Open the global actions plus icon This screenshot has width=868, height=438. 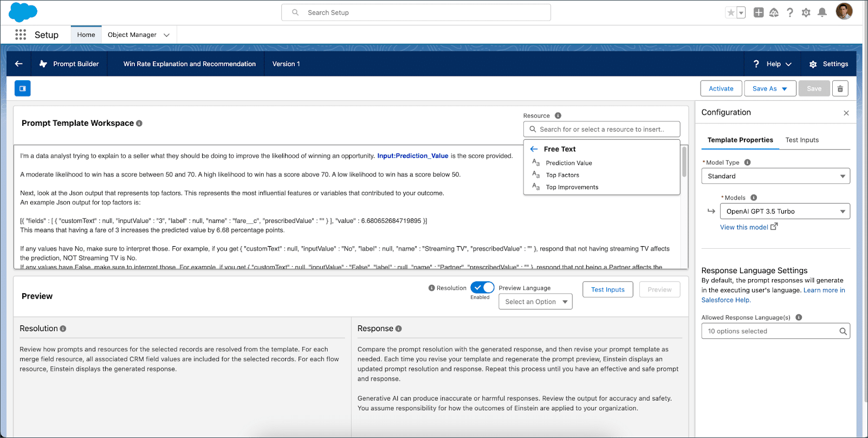pos(759,12)
